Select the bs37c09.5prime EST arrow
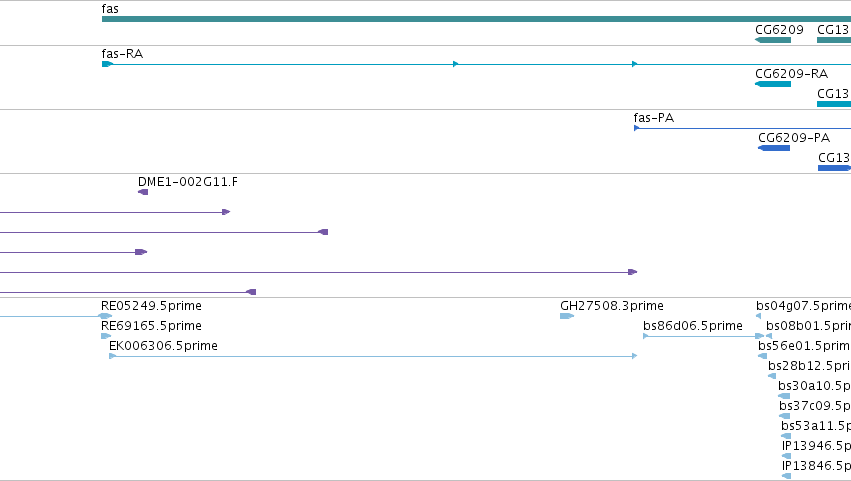 pyautogui.click(x=784, y=416)
